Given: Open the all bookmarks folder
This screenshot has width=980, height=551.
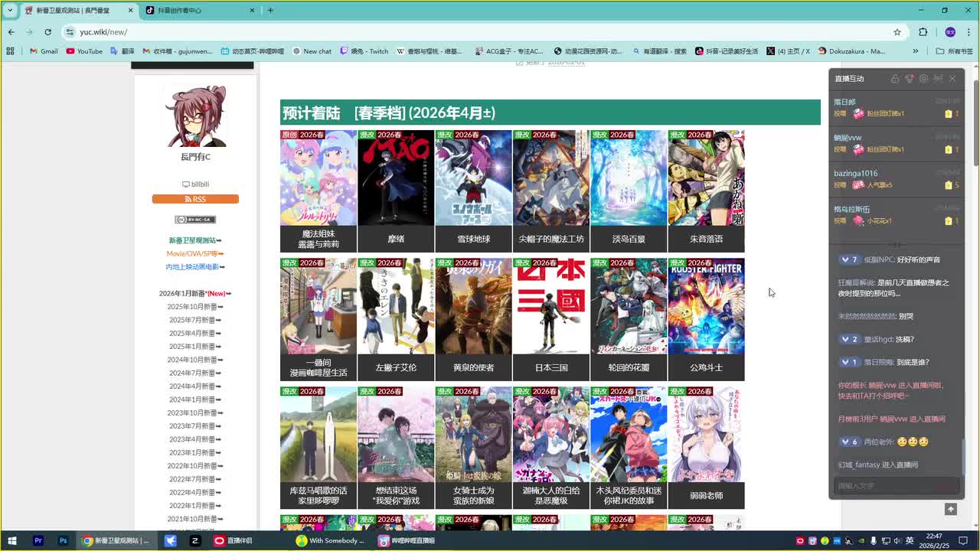Looking at the screenshot, I should [x=954, y=51].
